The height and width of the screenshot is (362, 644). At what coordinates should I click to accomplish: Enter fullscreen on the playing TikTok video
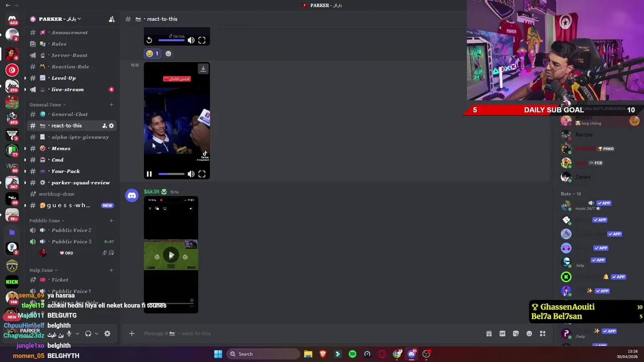click(202, 174)
